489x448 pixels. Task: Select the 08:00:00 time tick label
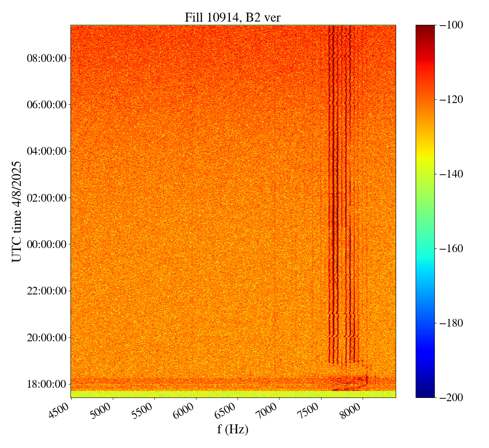46,58
